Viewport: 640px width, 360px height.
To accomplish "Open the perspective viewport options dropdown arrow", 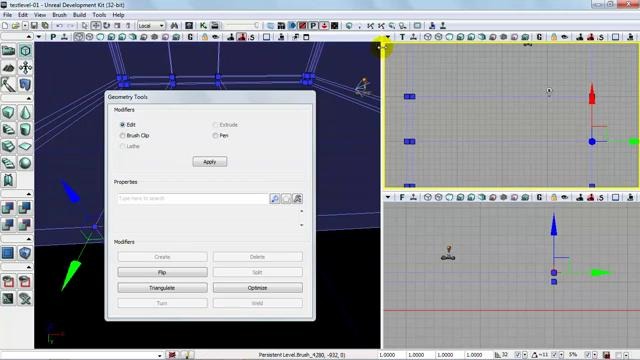I will click(x=39, y=37).
